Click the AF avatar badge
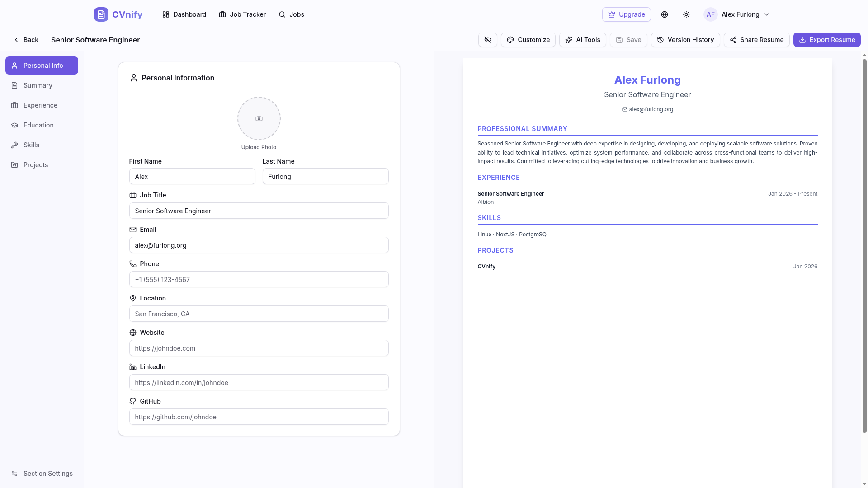Screen dimensions: 868x488 (x=710, y=14)
